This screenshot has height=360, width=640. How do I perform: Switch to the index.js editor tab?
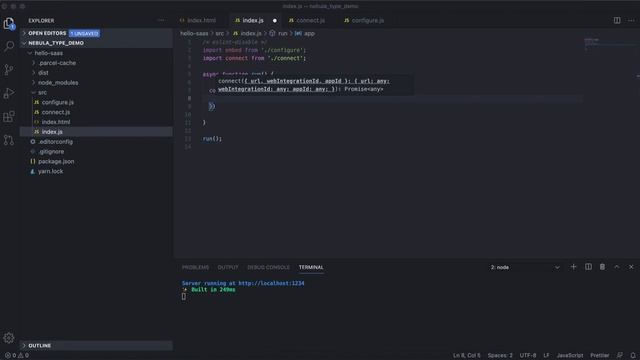click(x=253, y=20)
